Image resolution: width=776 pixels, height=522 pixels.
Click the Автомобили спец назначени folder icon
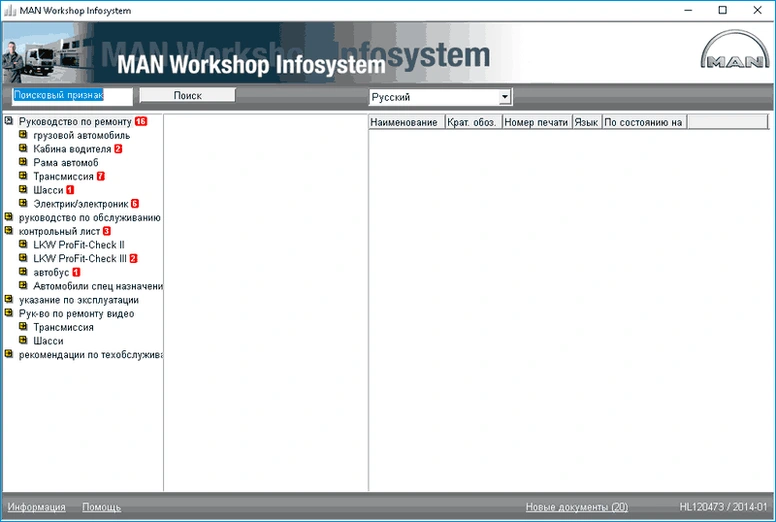coord(23,285)
